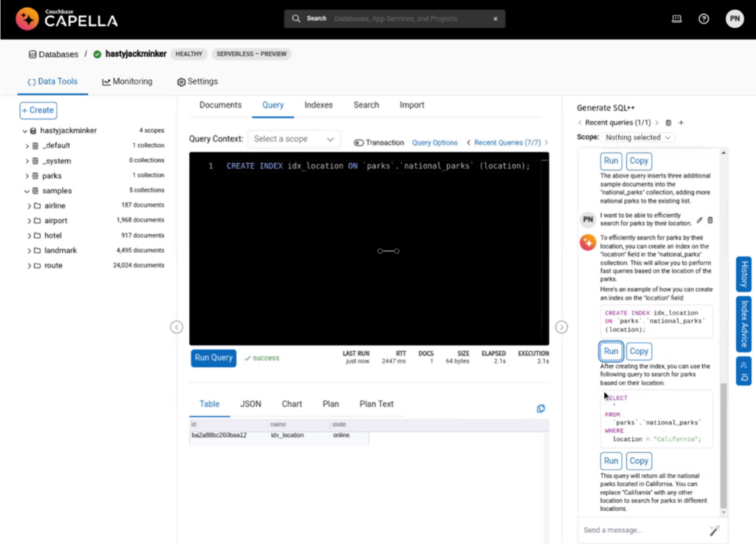Clear the search with the X icon
The width and height of the screenshot is (756, 544).
(495, 18)
